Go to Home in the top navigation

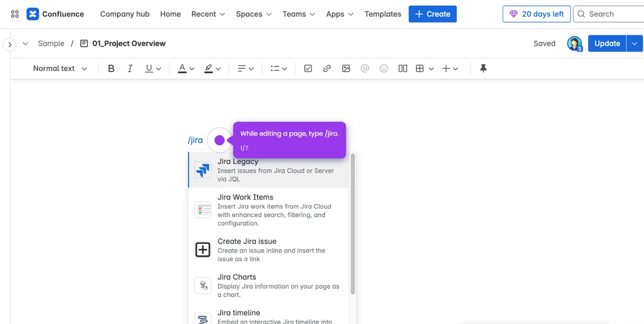(170, 14)
